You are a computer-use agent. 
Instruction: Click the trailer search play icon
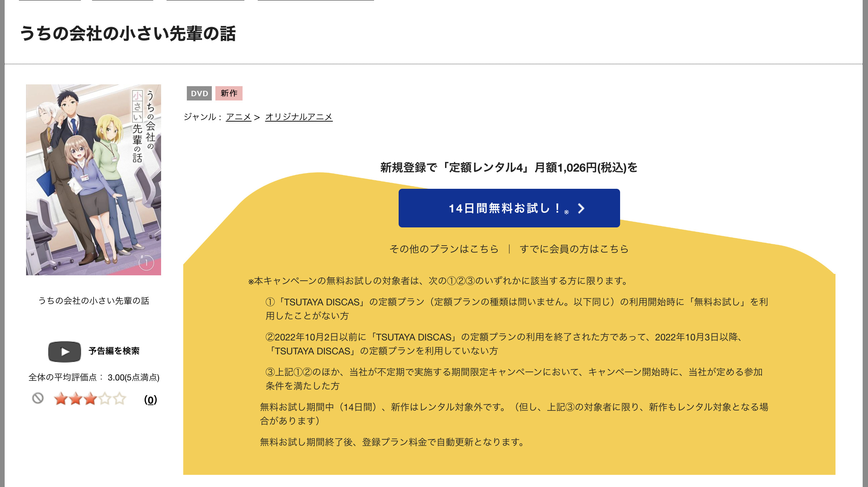(x=65, y=351)
